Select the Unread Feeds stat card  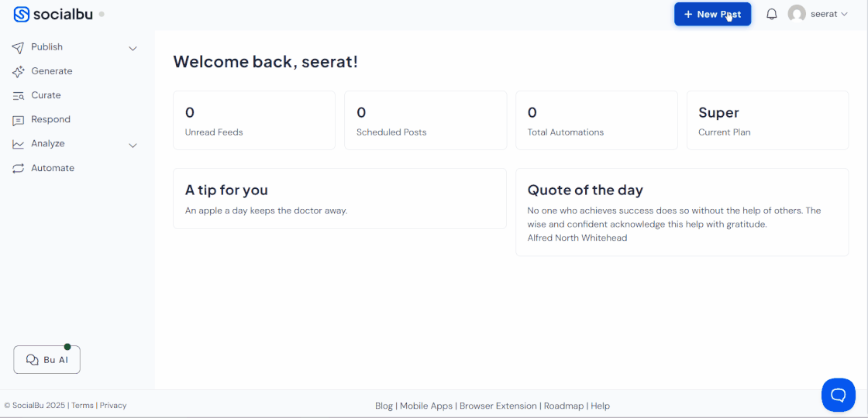(253, 120)
